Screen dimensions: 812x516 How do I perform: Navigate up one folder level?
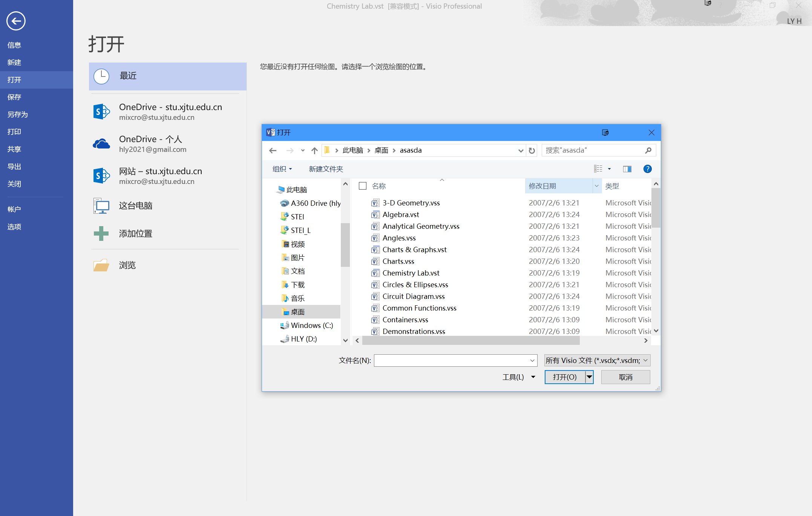[x=314, y=150]
